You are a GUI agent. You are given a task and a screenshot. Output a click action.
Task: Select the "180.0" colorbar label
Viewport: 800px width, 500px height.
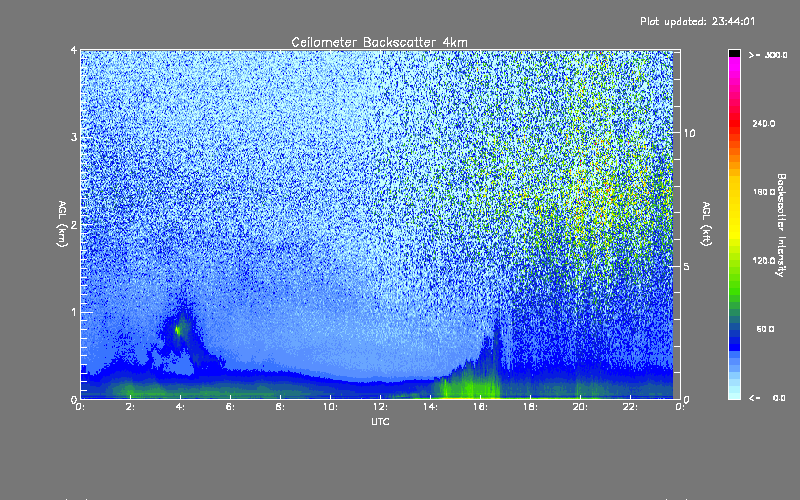[x=764, y=192]
